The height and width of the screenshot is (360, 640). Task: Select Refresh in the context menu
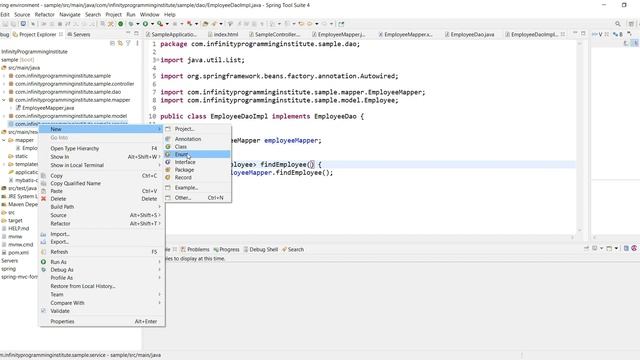tap(101, 252)
